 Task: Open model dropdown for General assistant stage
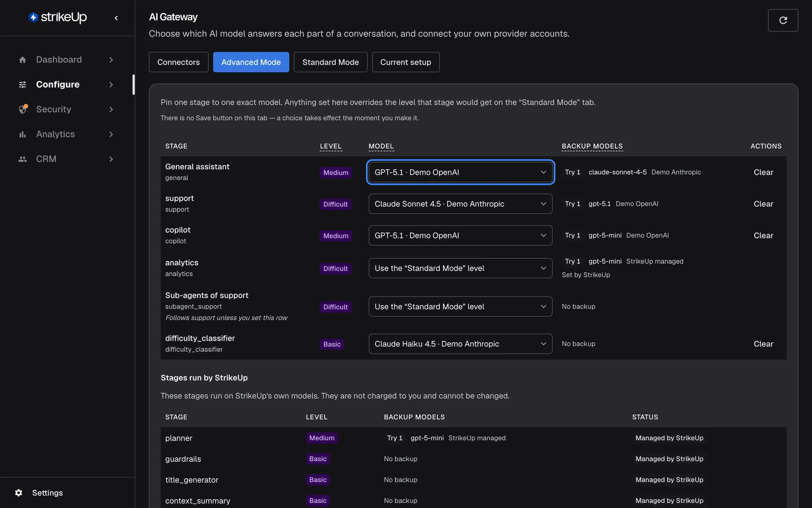point(461,172)
